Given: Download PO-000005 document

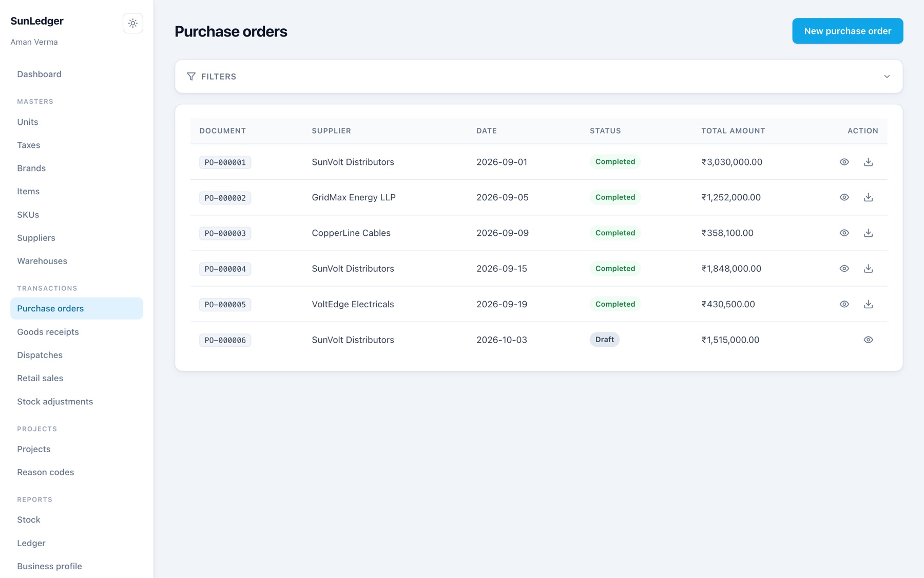Looking at the screenshot, I should [868, 304].
